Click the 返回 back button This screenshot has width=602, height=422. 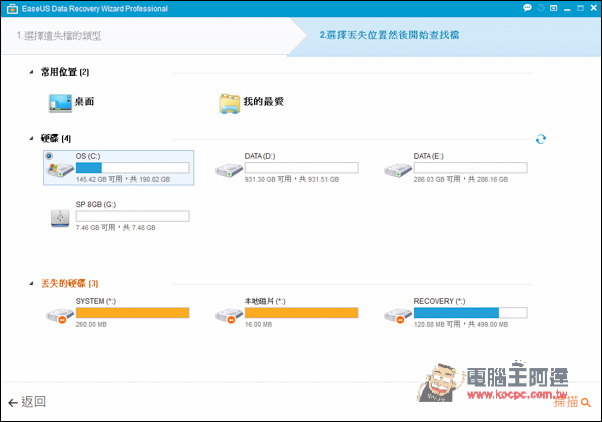(x=27, y=402)
